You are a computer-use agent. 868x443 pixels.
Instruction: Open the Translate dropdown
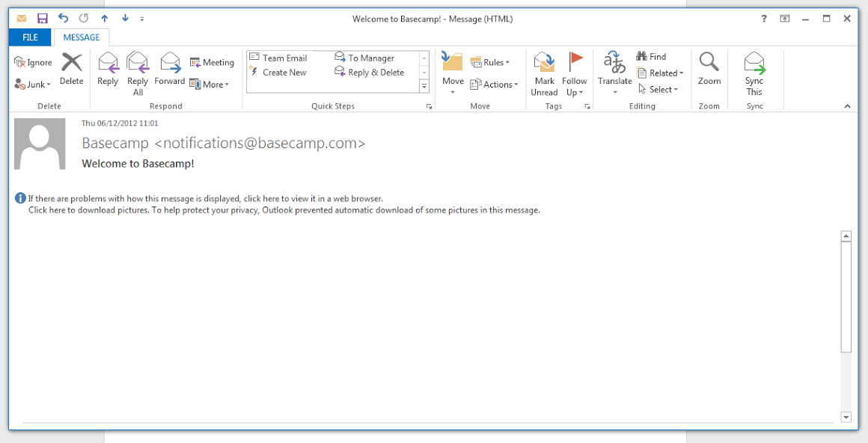click(615, 73)
